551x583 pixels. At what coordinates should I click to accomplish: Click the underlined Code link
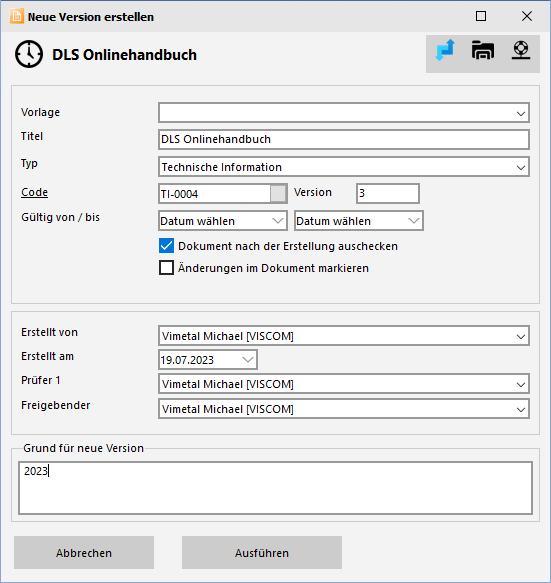[35, 192]
